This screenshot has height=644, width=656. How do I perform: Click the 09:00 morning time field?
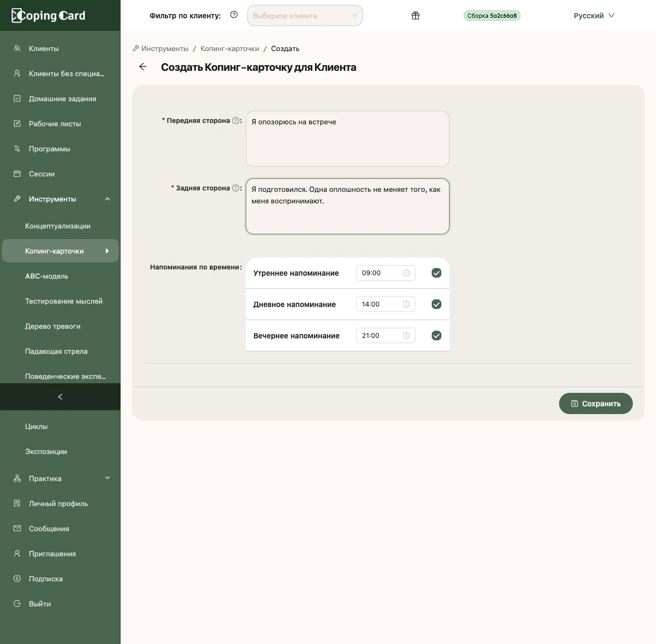pos(385,273)
